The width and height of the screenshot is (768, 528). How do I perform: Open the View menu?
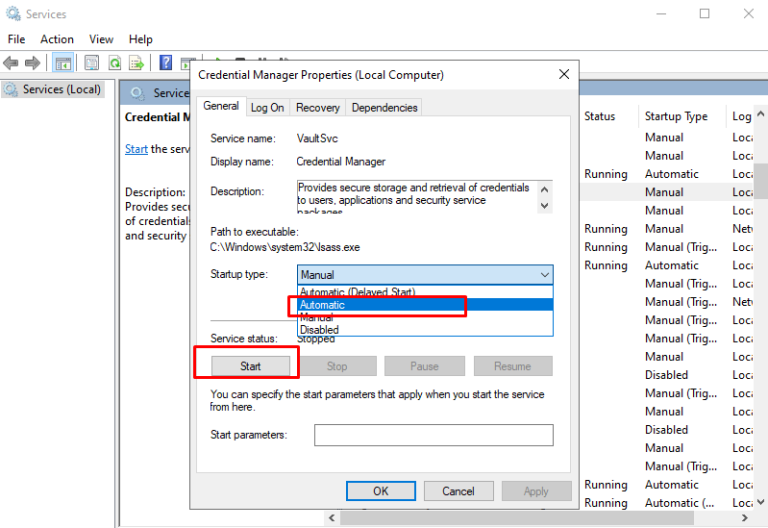click(x=101, y=39)
